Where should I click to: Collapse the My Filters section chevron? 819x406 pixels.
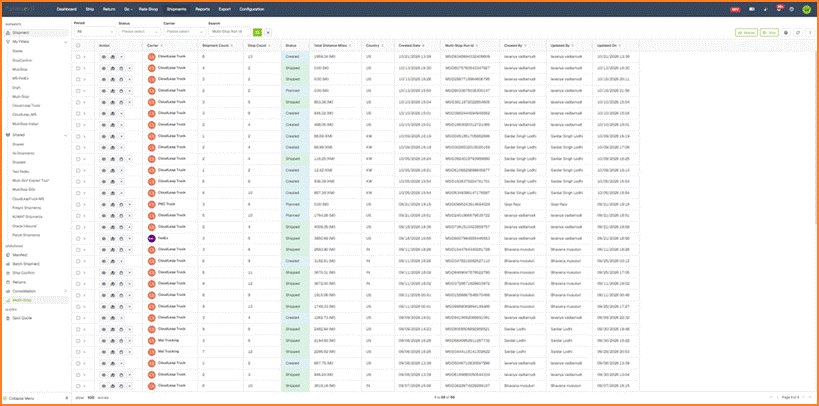[65, 42]
